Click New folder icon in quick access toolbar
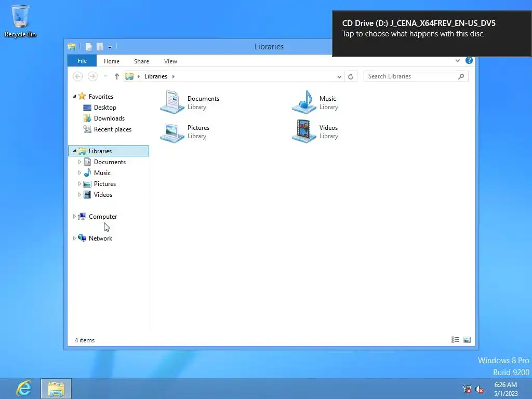The width and height of the screenshot is (532, 399). tap(100, 47)
